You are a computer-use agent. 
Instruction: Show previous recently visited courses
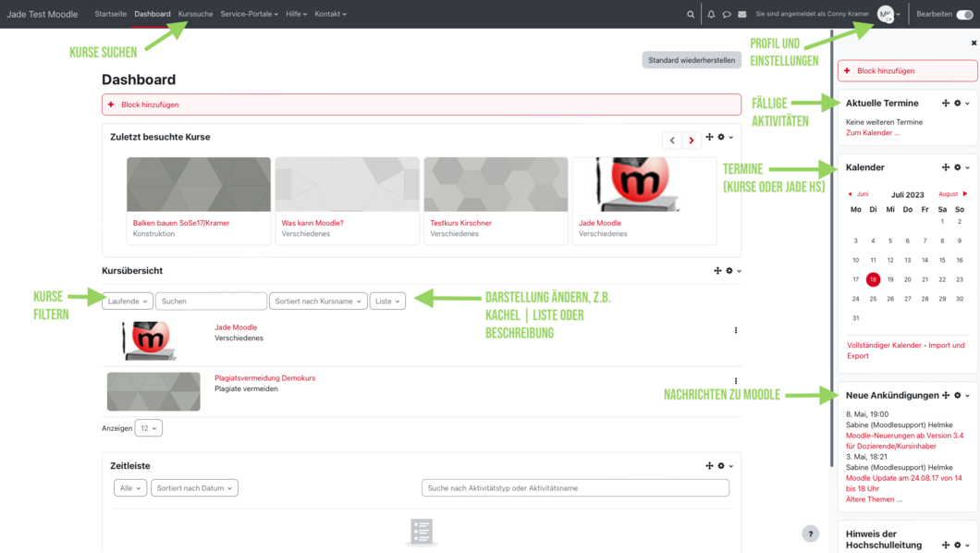pos(672,140)
